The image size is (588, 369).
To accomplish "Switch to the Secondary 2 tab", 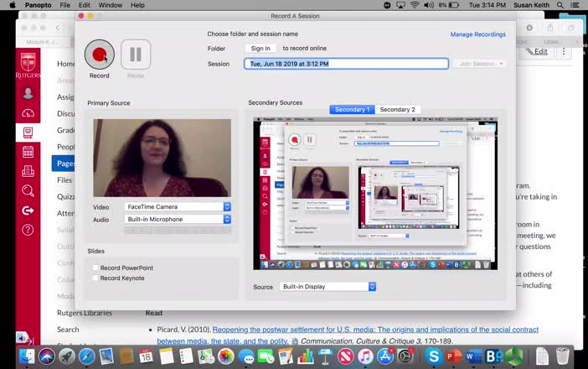I will pyautogui.click(x=396, y=110).
